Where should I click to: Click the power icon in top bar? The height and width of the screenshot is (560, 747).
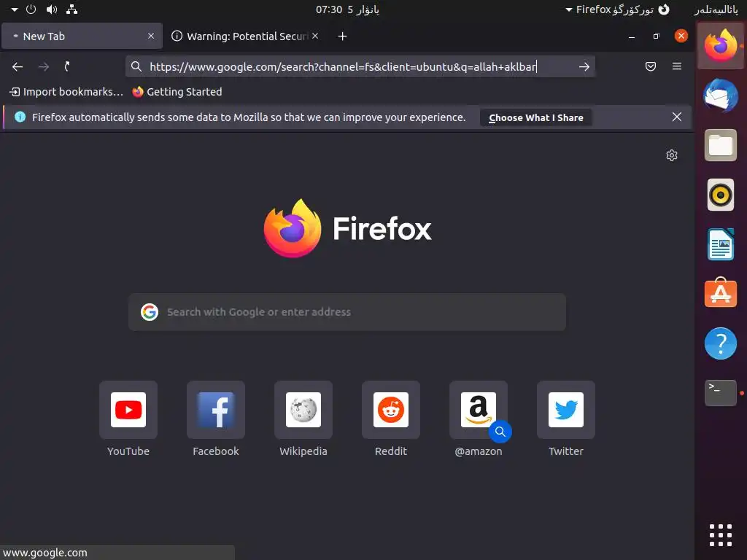(x=31, y=9)
